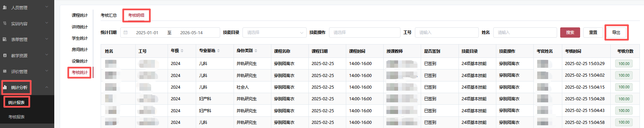The width and height of the screenshot is (644, 128).
Task: Click timestamp 2025-02-25 15:03:29
Action: (585, 63)
